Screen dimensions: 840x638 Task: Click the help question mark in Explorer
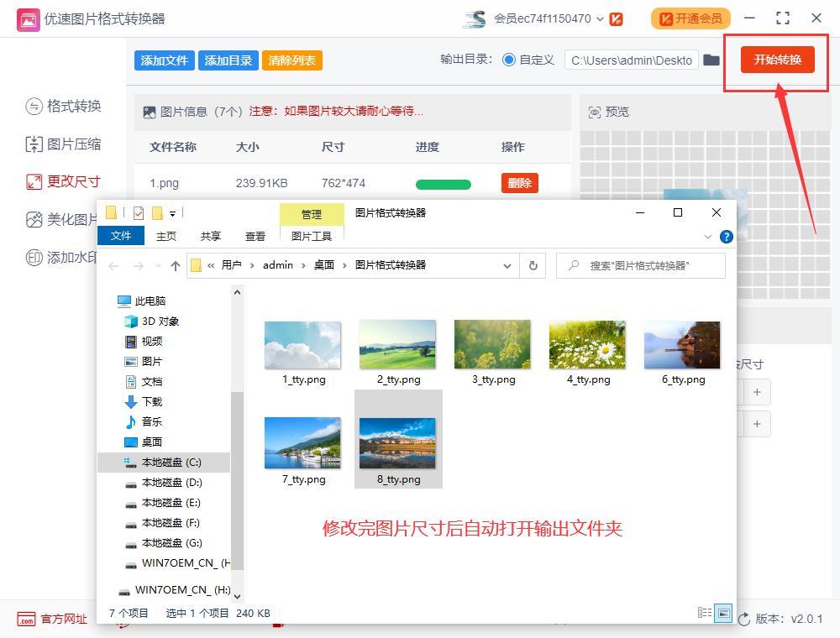click(x=726, y=237)
